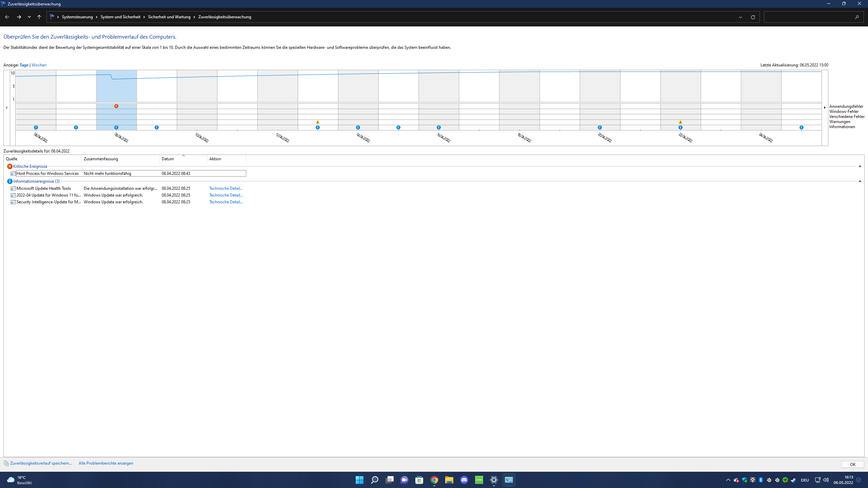Collapse the Informationsereignisse group
Image resolution: width=868 pixels, height=488 pixels.
[x=860, y=181]
